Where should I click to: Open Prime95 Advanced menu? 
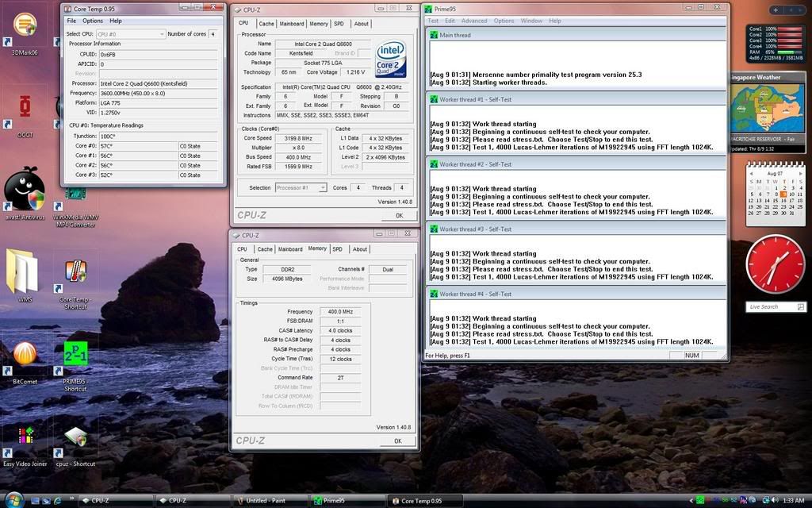(x=474, y=21)
